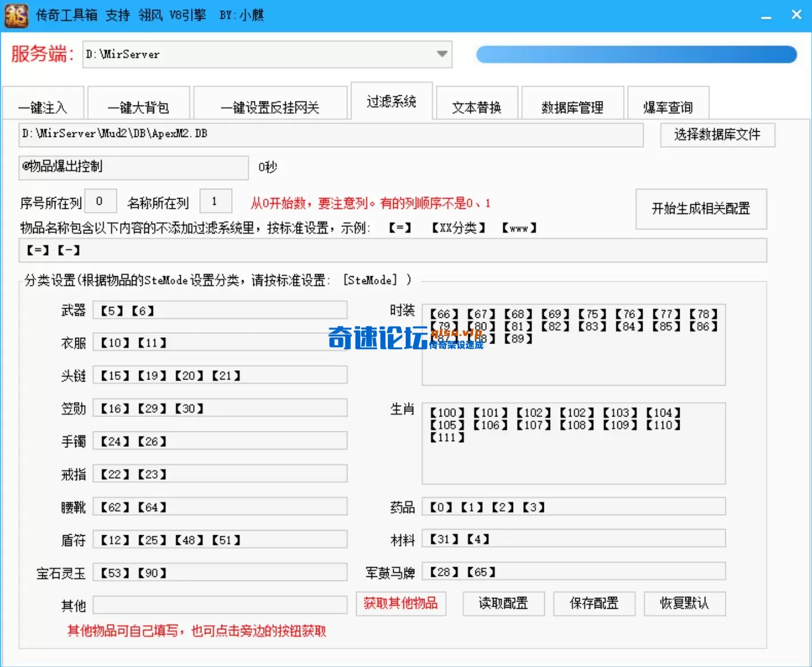812x667 pixels.
Task: Expand the D:\MirServer combo box arrow
Action: 441,54
